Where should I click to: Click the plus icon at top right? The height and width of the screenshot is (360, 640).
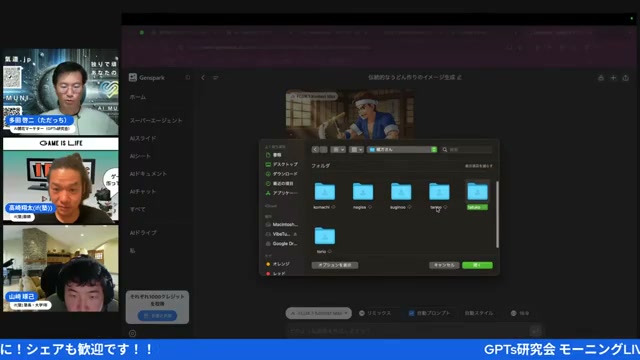point(613,78)
